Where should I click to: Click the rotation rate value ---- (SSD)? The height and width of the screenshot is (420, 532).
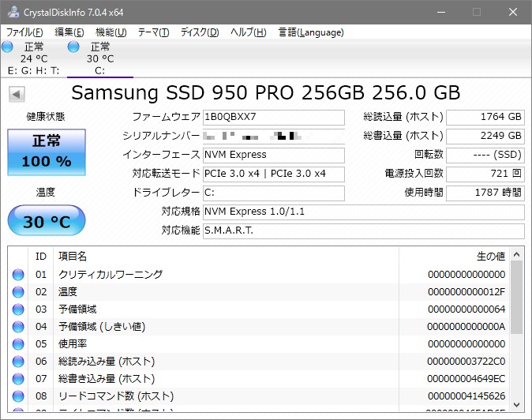point(485,155)
